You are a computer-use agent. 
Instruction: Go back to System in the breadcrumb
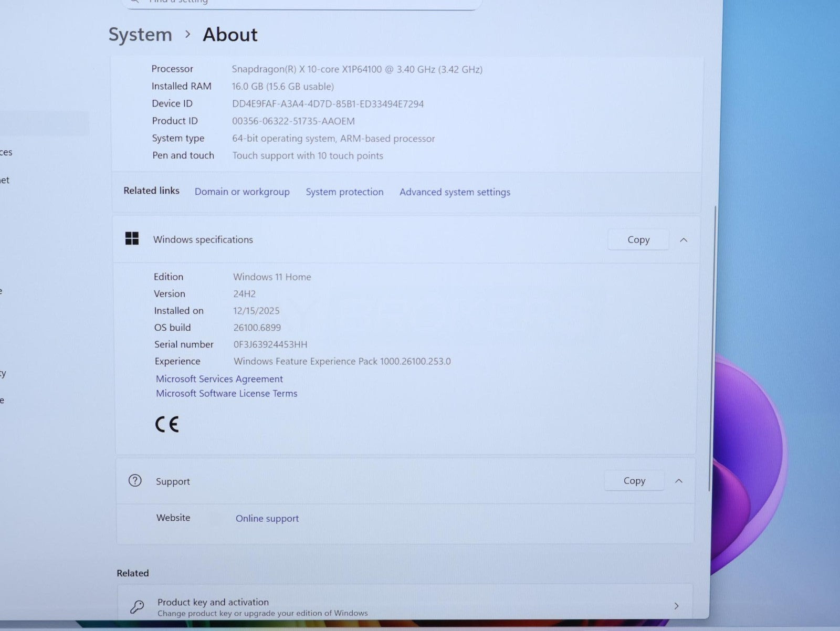coord(140,35)
